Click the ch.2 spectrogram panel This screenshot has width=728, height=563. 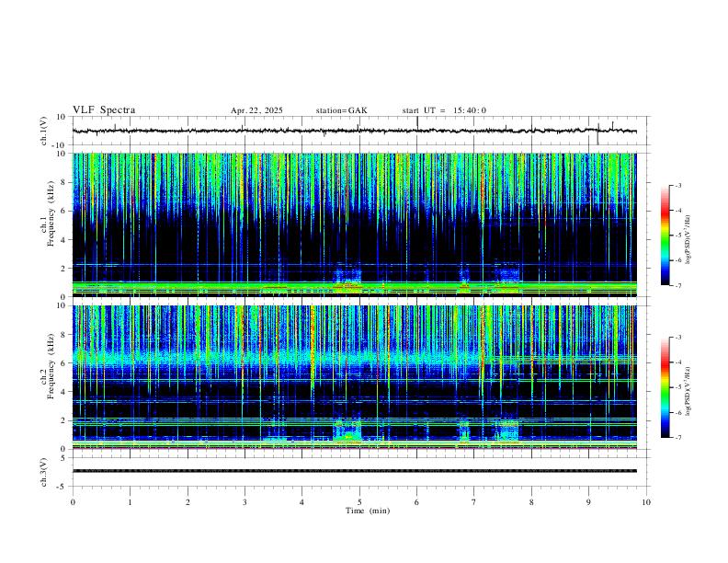(355, 377)
